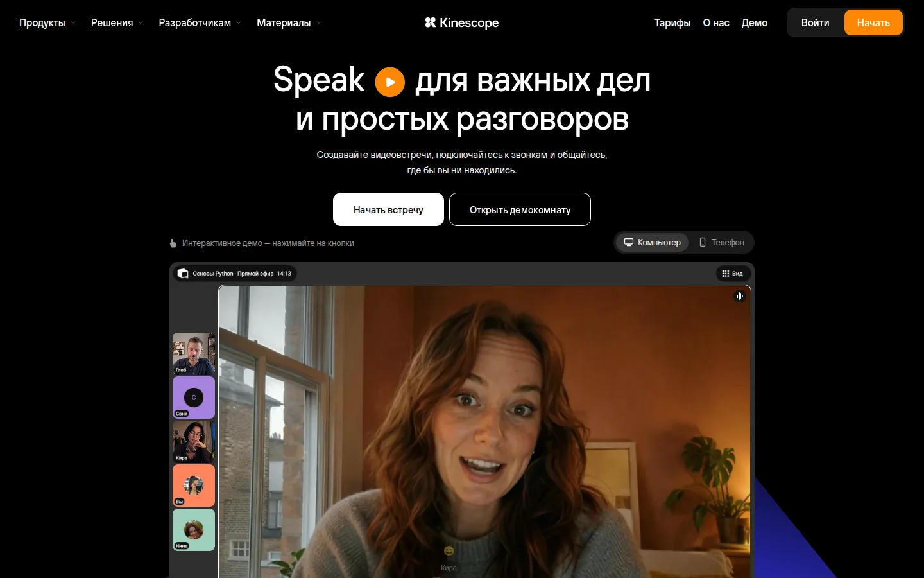The image size is (924, 578).
Task: Select Нина's green participant tile
Action: 194,530
